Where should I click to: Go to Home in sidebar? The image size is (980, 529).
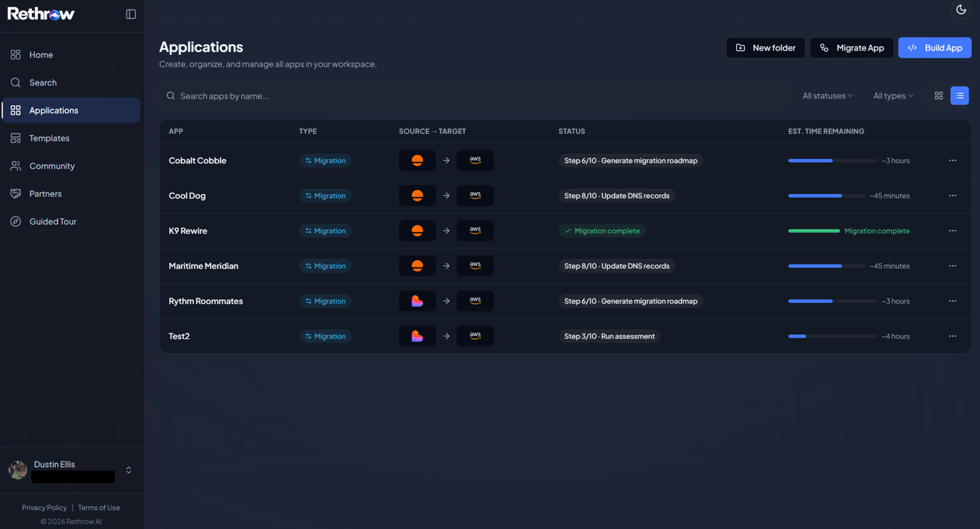pyautogui.click(x=71, y=54)
